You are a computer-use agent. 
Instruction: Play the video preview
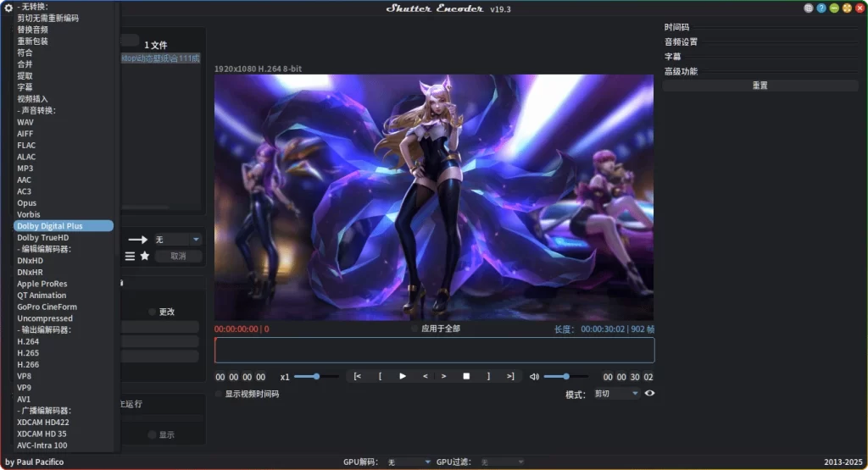[403, 376]
